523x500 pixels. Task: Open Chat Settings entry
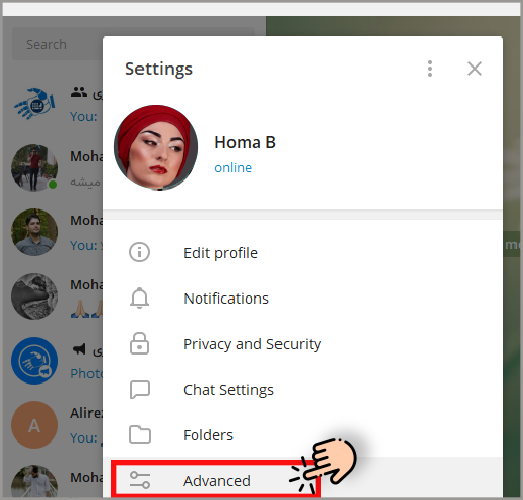(x=303, y=390)
